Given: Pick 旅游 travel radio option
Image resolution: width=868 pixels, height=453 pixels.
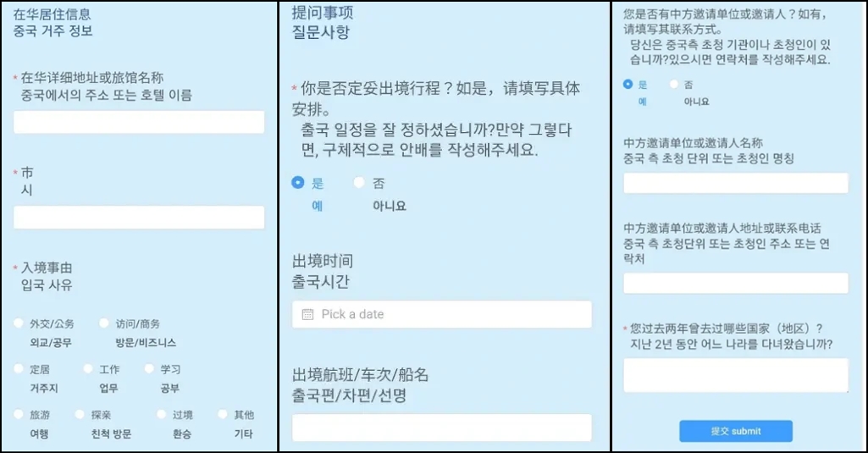Looking at the screenshot, I should coord(19,414).
